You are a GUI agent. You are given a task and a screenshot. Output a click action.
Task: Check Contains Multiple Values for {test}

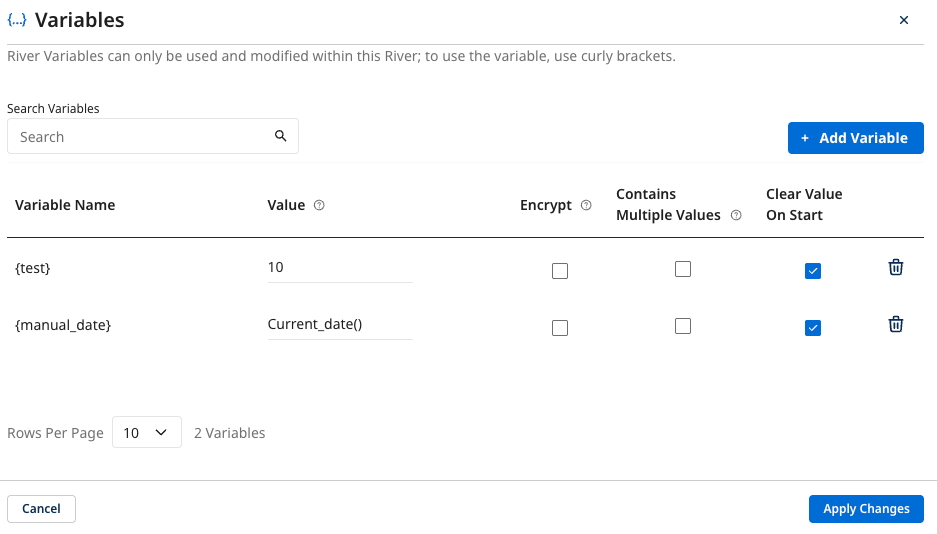(x=683, y=268)
